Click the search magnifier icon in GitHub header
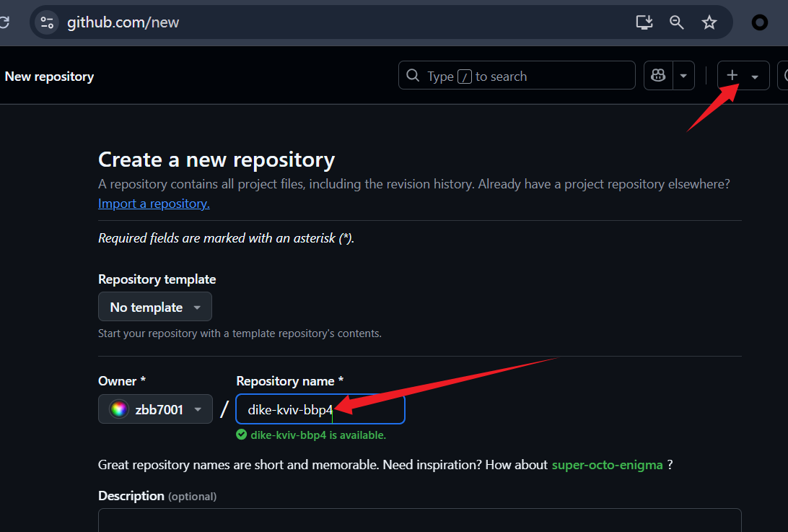Screen dimensions: 788x532 click(413, 75)
